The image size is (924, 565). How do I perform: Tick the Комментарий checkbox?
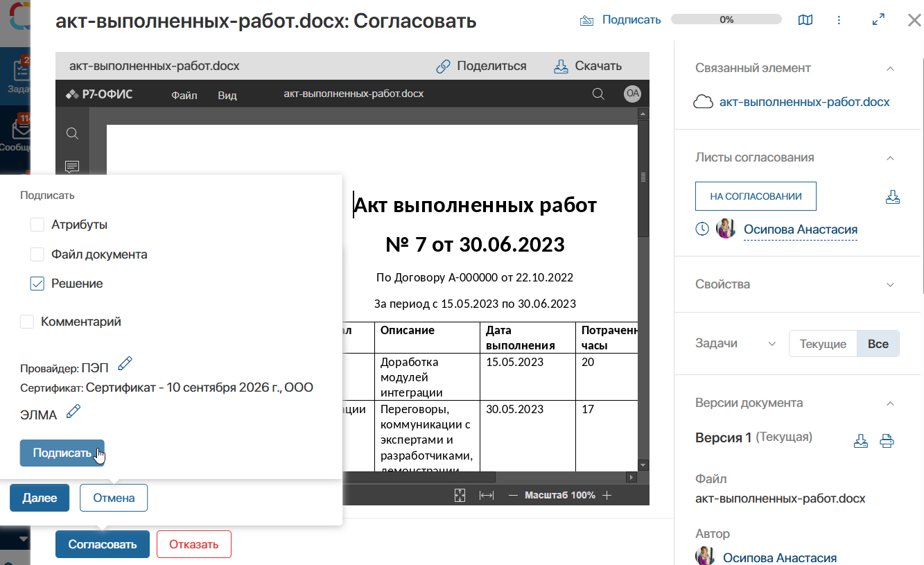pyautogui.click(x=27, y=322)
